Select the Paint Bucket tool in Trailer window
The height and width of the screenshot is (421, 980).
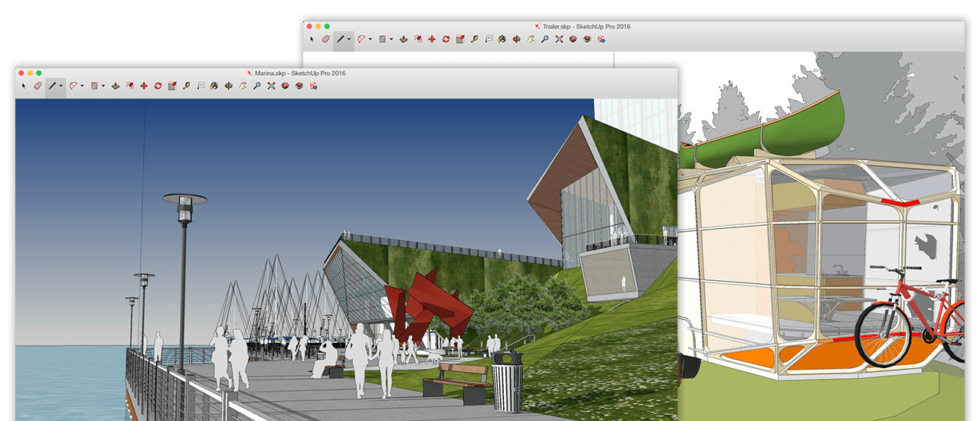point(501,38)
